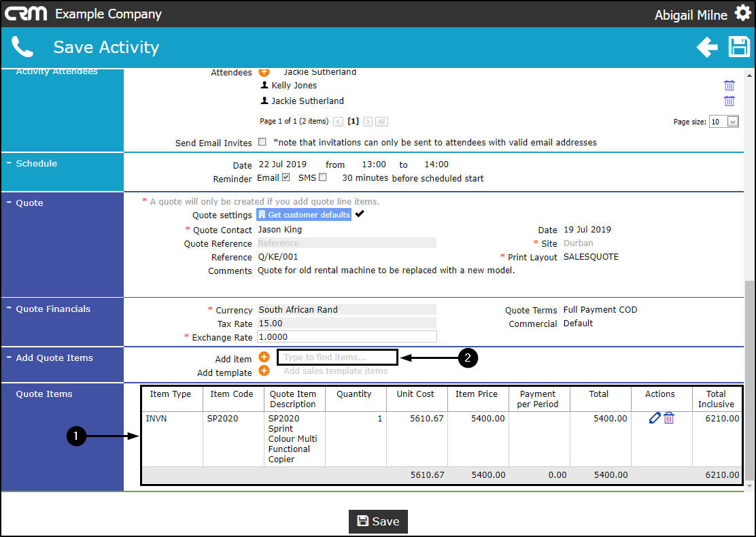
Task: Click orange plus beside Add template
Action: coord(264,371)
